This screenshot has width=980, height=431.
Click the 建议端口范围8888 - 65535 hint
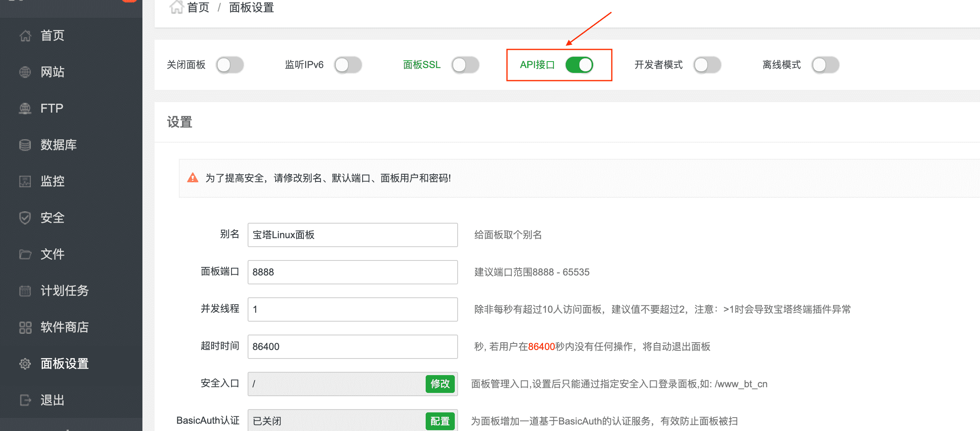(532, 272)
